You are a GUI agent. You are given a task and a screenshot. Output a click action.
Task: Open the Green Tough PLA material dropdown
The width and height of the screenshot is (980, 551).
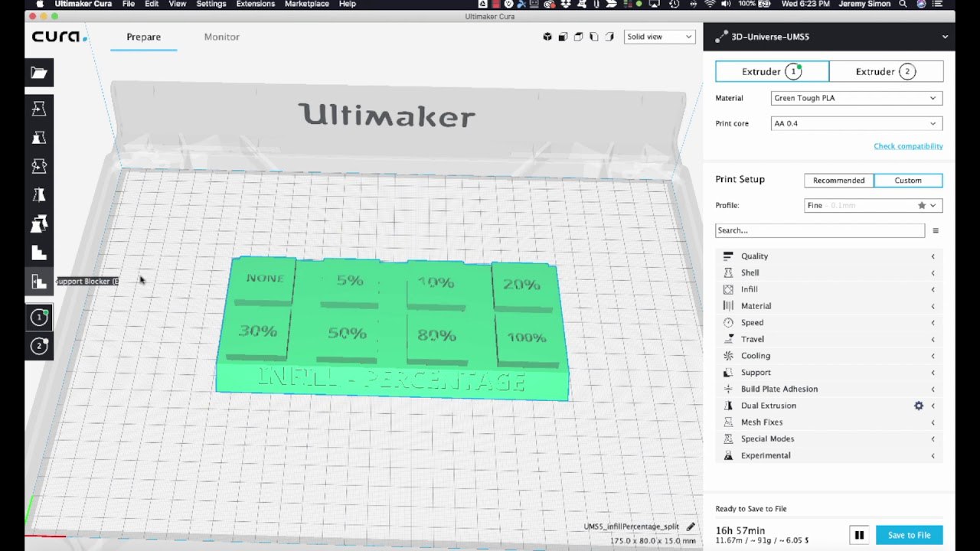(x=856, y=98)
